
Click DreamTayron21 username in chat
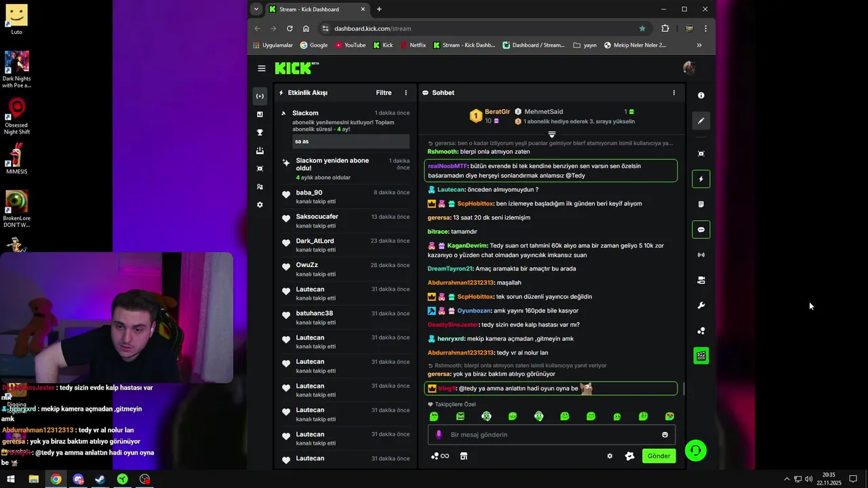pos(450,269)
